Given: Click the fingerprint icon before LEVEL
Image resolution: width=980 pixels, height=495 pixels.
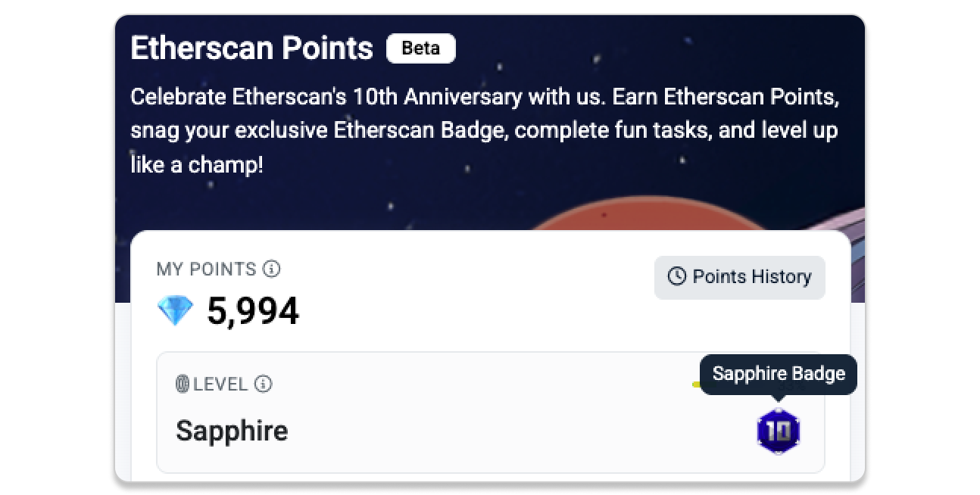Looking at the screenshot, I should 182,384.
